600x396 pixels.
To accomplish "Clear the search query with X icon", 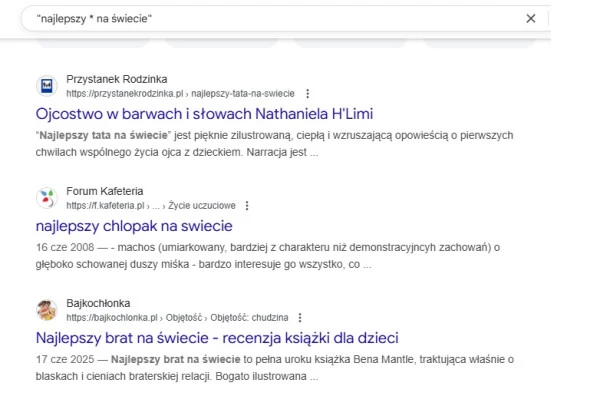I will click(530, 18).
